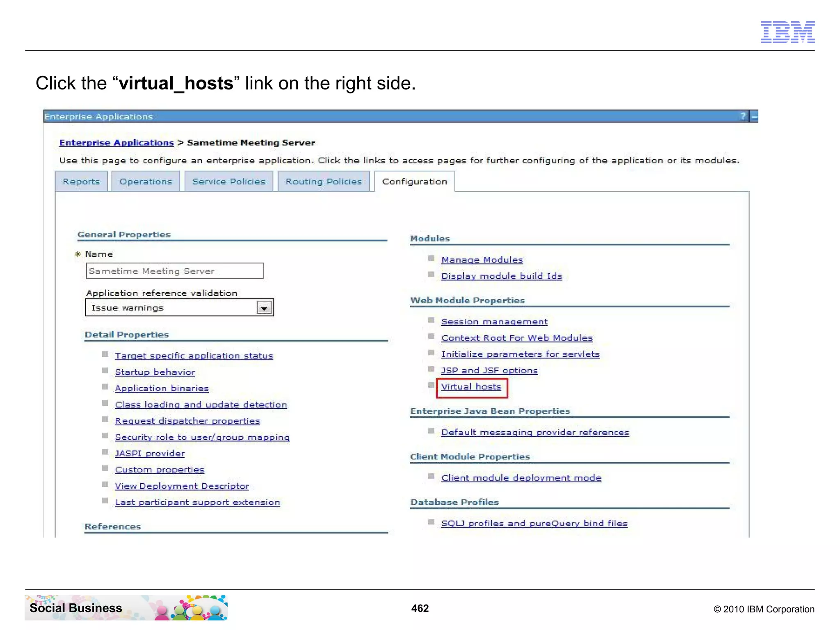840x630 pixels.
Task: Open JSP and JSF options link
Action: coord(489,371)
